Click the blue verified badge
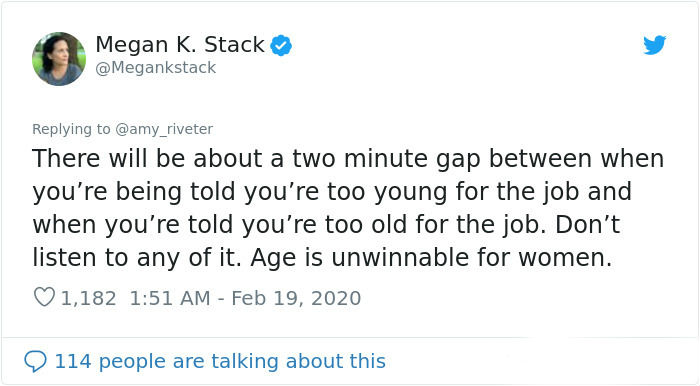This screenshot has width=700, height=386. click(x=281, y=45)
